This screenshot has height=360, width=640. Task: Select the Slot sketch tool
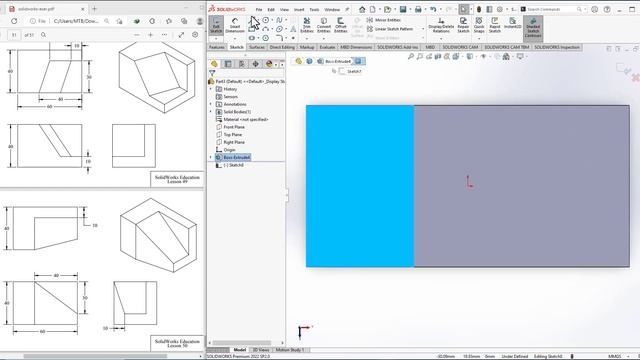coord(252,38)
